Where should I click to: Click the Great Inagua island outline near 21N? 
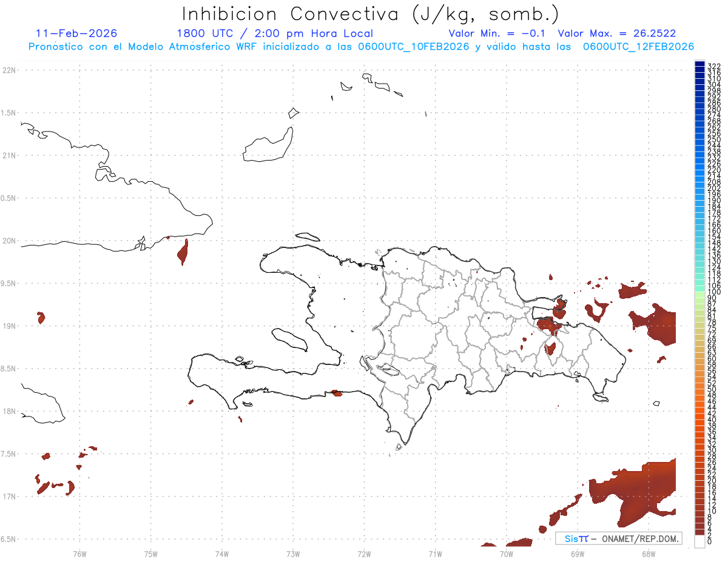point(268,146)
